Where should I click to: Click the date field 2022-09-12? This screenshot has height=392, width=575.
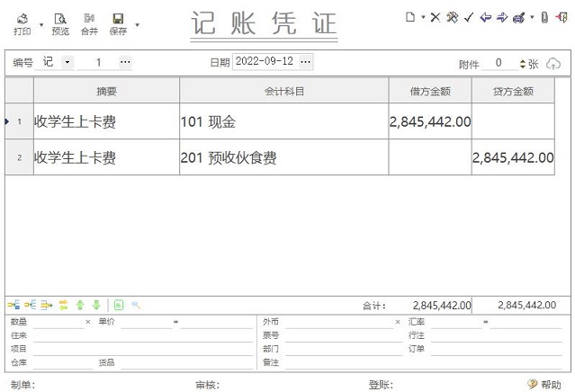265,61
